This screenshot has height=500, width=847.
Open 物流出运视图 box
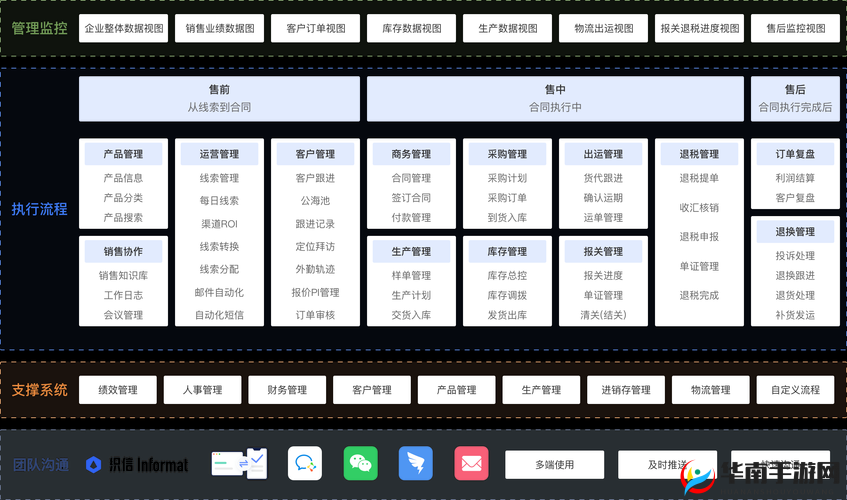(603, 29)
